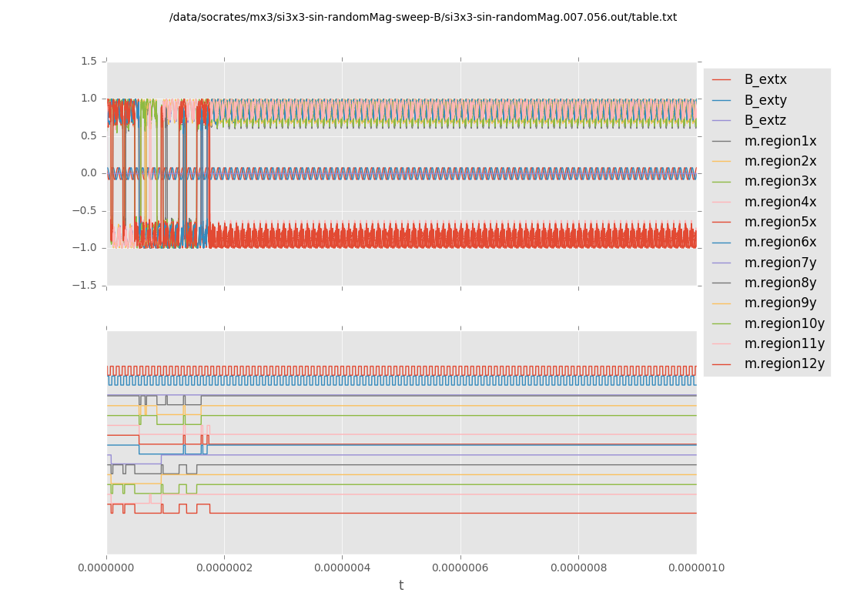
Task: Click the 1.5 y-axis tick label
Action: coord(89,61)
